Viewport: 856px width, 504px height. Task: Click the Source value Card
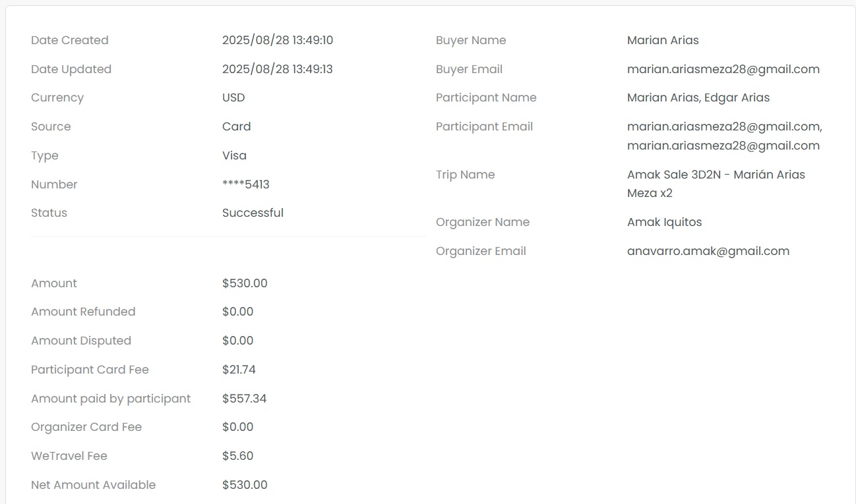coord(236,126)
